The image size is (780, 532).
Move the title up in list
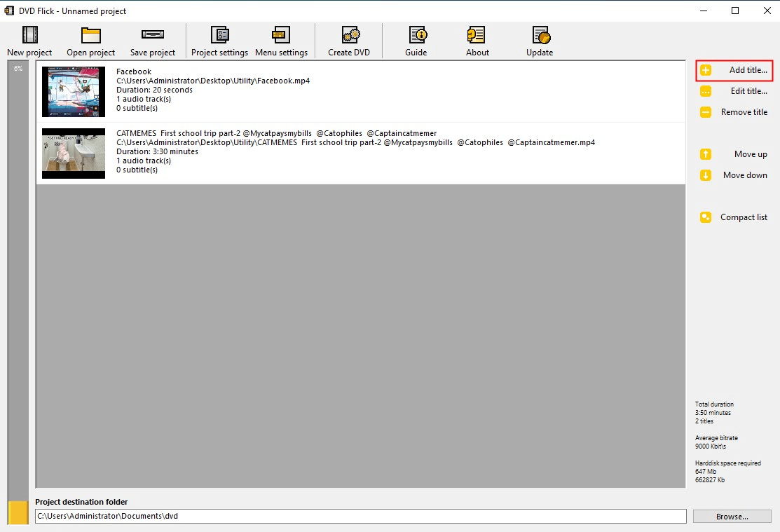coord(734,154)
